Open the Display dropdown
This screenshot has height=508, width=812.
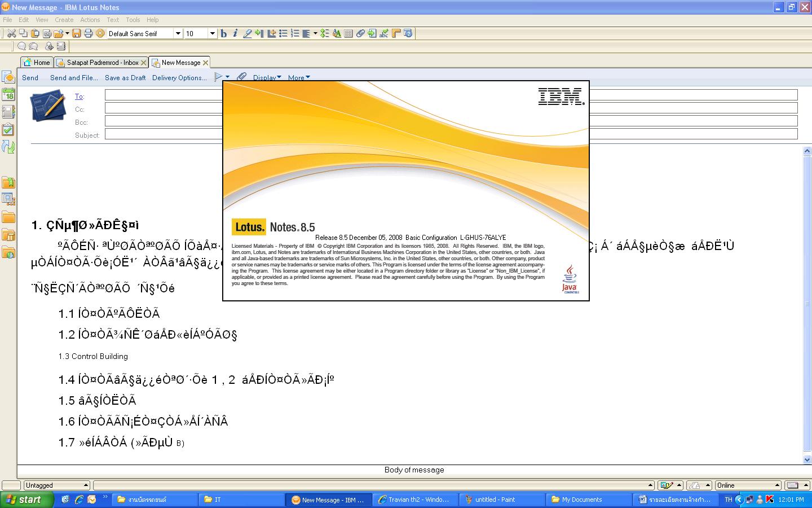(267, 78)
